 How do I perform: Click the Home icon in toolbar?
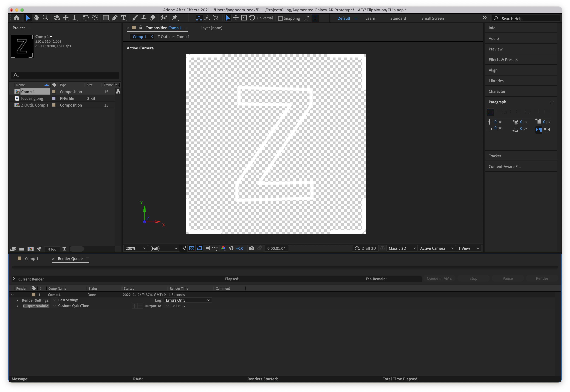coord(17,18)
